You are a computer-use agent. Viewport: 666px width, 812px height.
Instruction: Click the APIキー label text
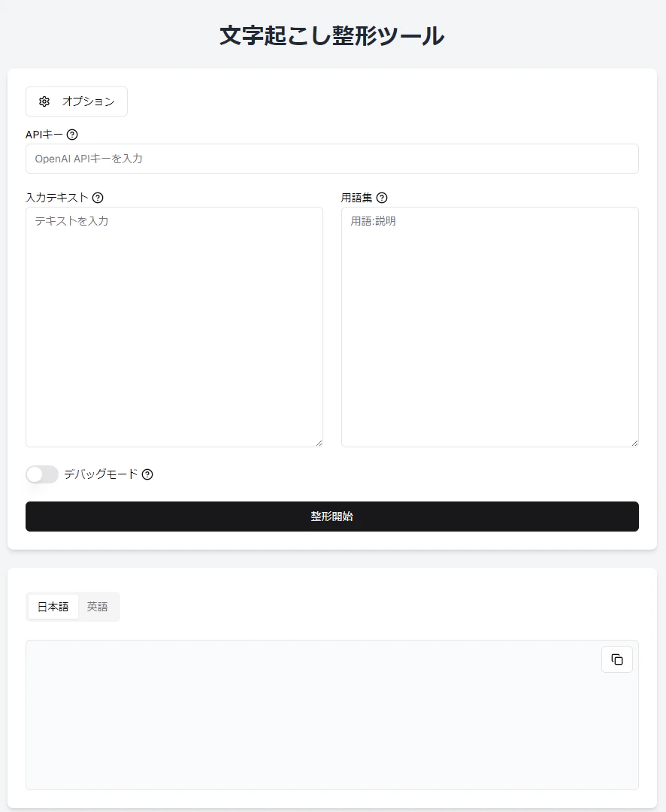[x=44, y=135]
